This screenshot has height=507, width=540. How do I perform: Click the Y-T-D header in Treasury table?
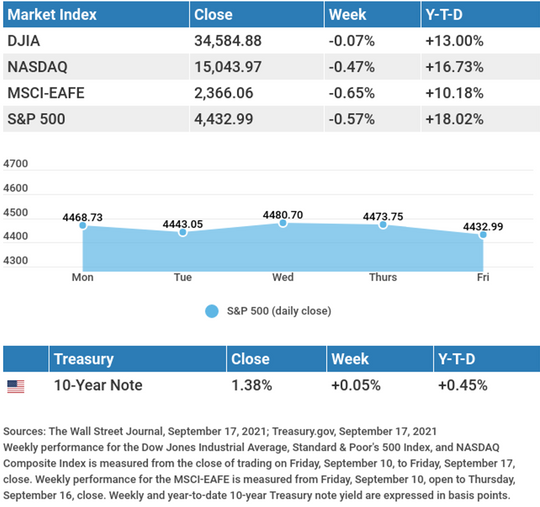point(487,359)
